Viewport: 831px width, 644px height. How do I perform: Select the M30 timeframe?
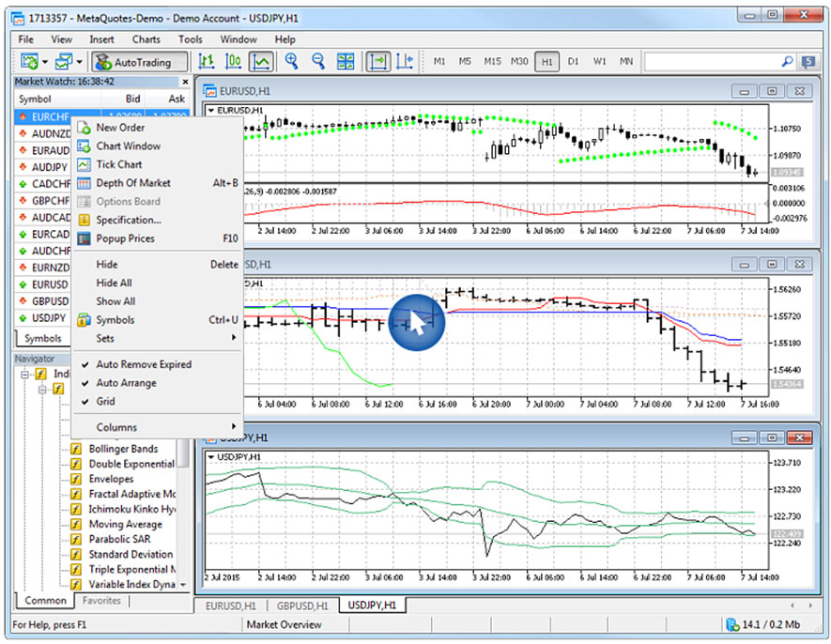tap(519, 61)
